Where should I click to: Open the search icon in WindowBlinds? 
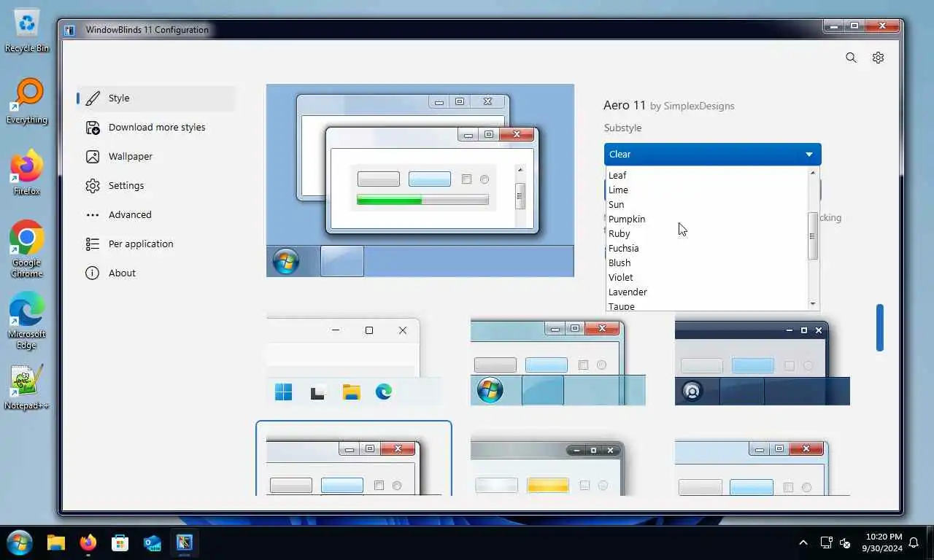click(x=851, y=58)
